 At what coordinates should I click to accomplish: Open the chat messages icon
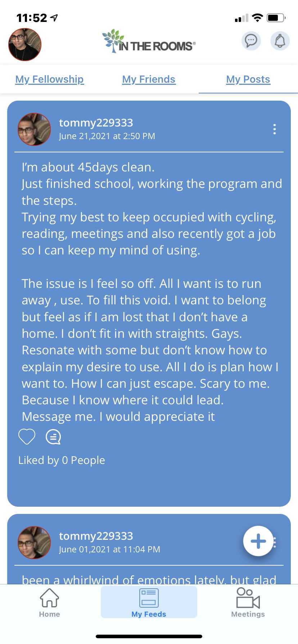(251, 41)
